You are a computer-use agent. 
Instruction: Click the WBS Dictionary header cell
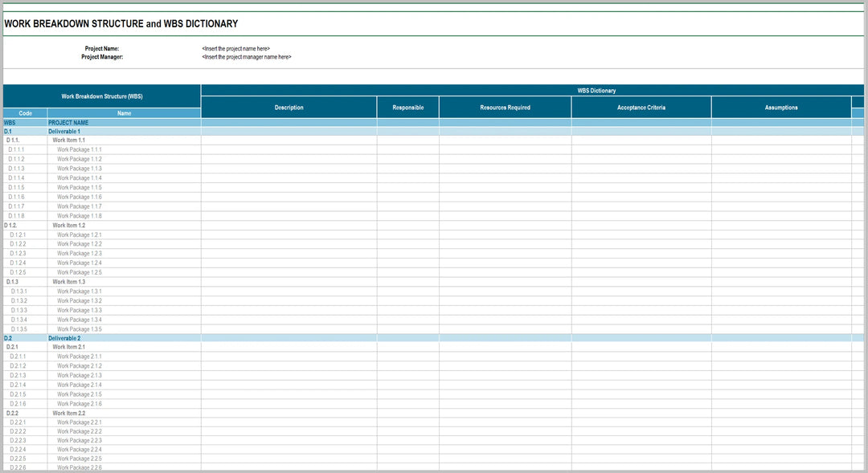point(596,91)
